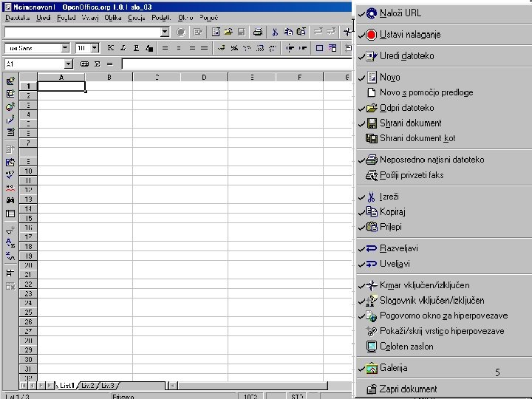Image resolution: width=532 pixels, height=399 pixels.
Task: Open the URL combo box dropdown arrow
Action: coord(165,33)
